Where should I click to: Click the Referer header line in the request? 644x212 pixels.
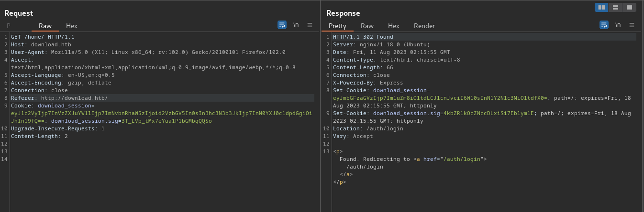(x=59, y=98)
